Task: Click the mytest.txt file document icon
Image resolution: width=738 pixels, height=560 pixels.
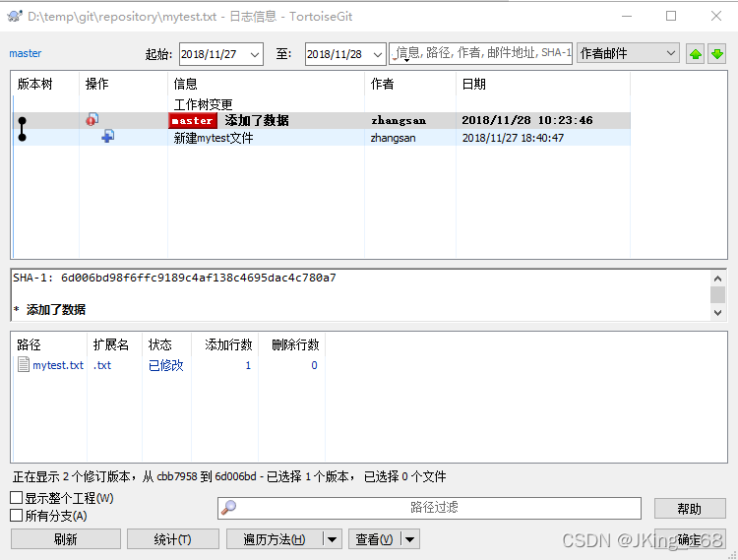Action: click(23, 365)
